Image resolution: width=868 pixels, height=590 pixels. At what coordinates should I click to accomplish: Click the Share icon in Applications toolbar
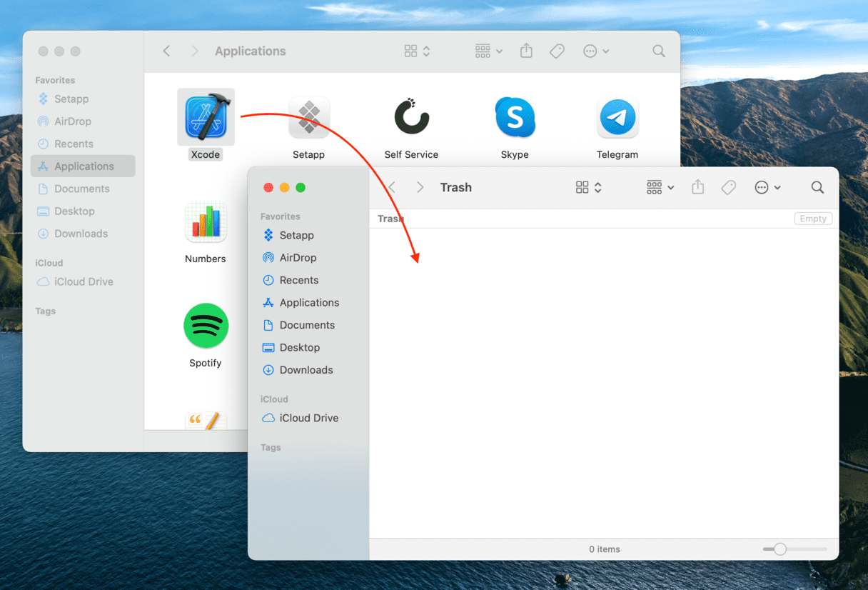click(526, 51)
